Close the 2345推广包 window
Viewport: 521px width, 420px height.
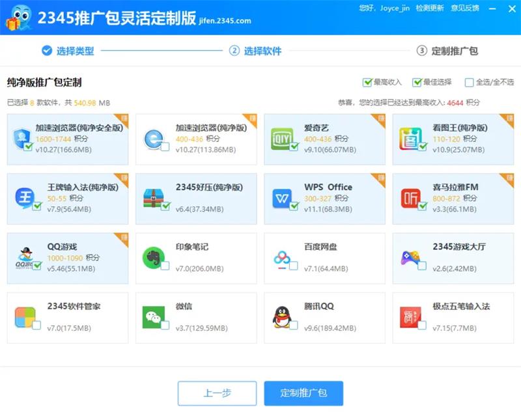tap(512, 8)
